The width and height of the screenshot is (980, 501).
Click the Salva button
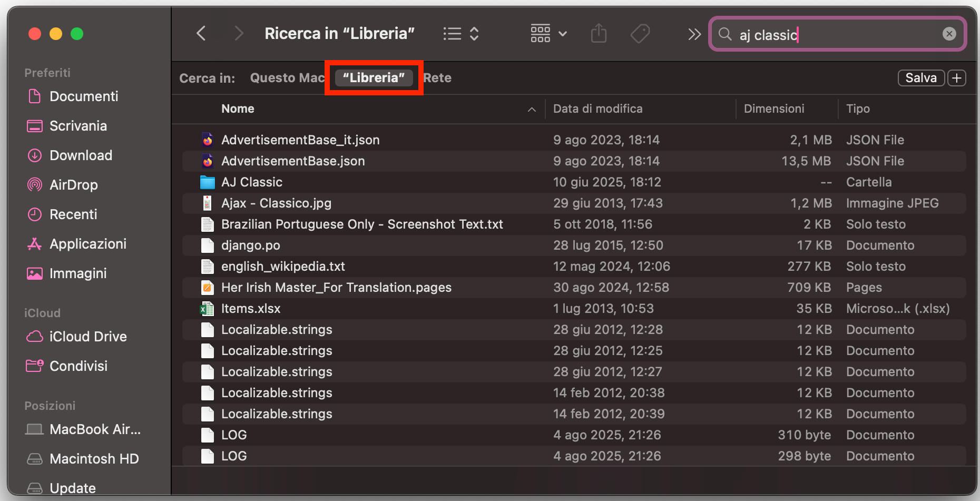point(920,78)
